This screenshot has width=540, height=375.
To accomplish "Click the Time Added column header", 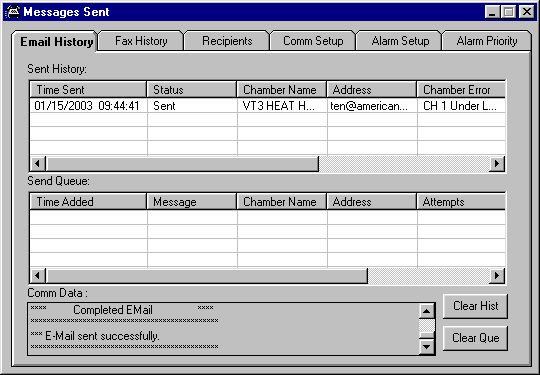I will (88, 202).
